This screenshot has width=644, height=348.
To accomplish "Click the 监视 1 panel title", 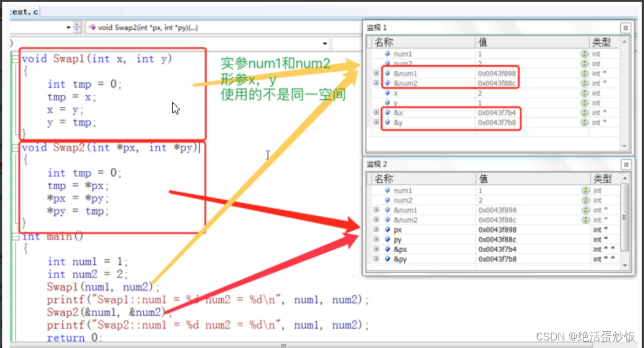I will click(x=377, y=28).
